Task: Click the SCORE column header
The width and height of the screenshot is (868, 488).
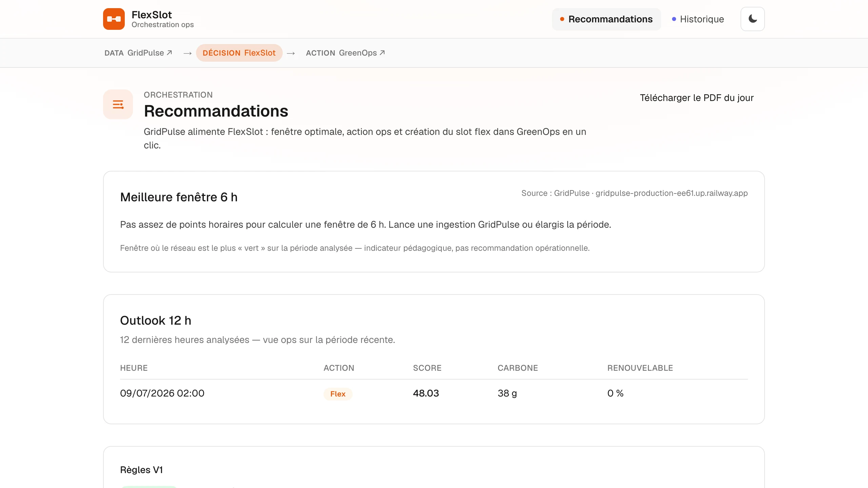Action: (x=427, y=368)
